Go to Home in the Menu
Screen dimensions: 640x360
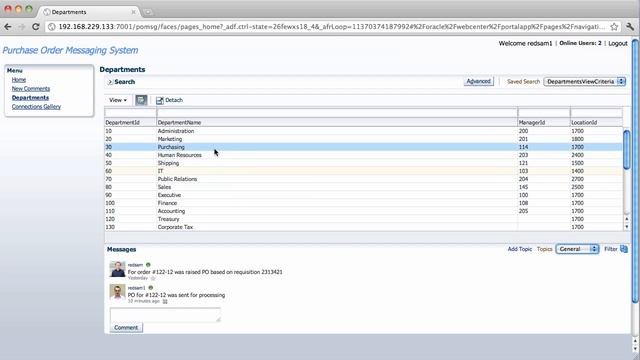[19, 80]
